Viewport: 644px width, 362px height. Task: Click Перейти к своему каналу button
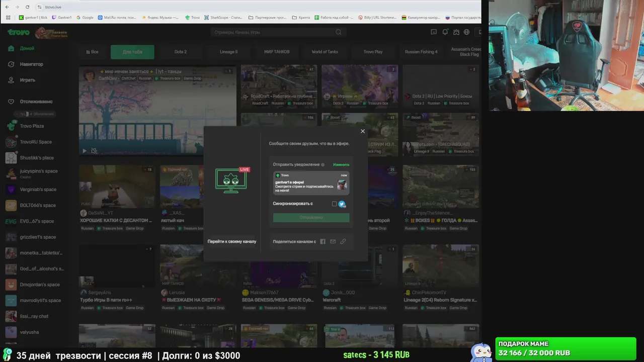[x=232, y=241]
